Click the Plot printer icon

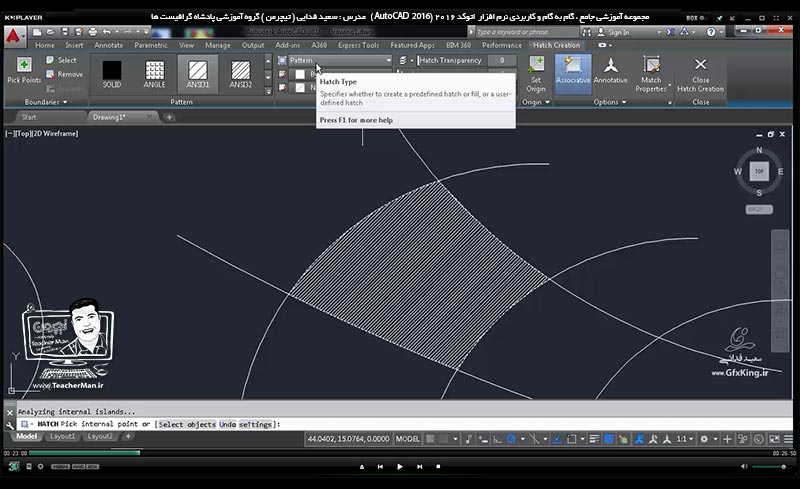pyautogui.click(x=92, y=32)
